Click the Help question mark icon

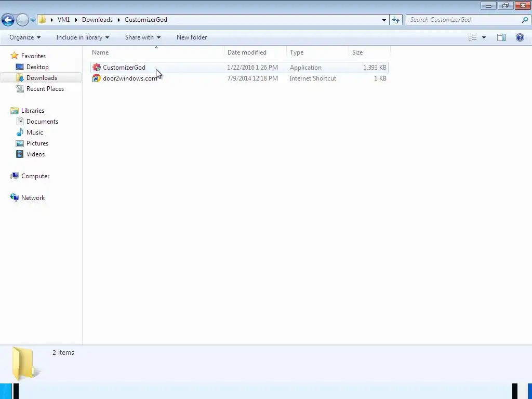pos(520,37)
